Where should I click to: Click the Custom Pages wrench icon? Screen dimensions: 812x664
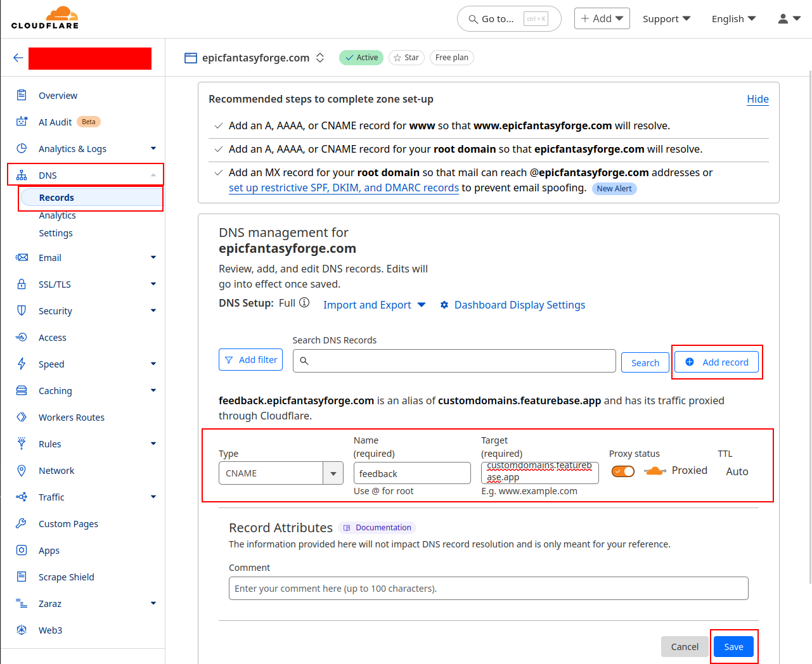click(x=22, y=523)
